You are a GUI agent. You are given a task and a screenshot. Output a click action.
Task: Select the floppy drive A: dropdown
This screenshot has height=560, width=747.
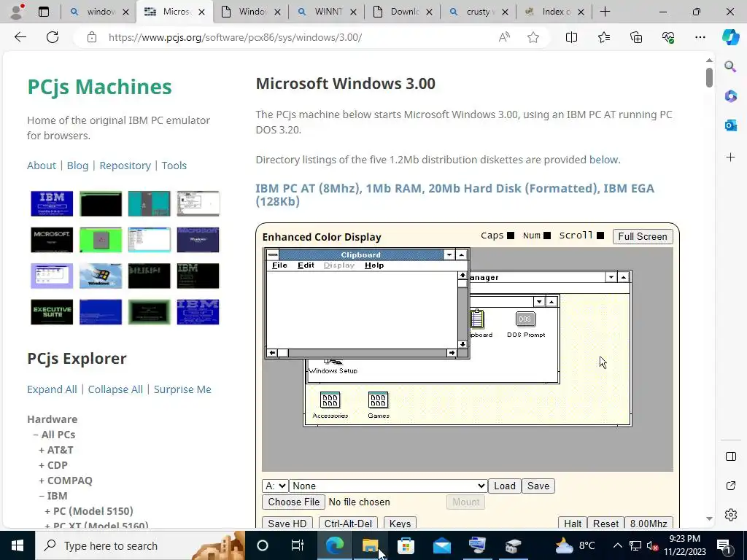click(275, 486)
